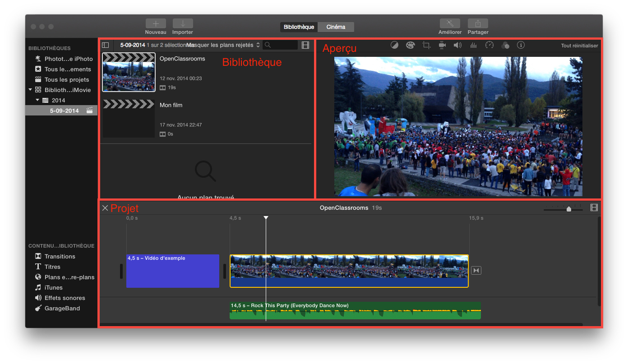Enable the clip transition toggle near the yellow clip
Screen dimensions: 628x364
(476, 270)
